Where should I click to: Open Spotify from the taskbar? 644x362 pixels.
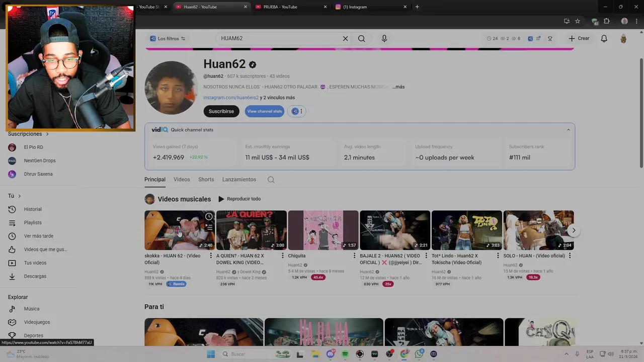[x=345, y=354]
